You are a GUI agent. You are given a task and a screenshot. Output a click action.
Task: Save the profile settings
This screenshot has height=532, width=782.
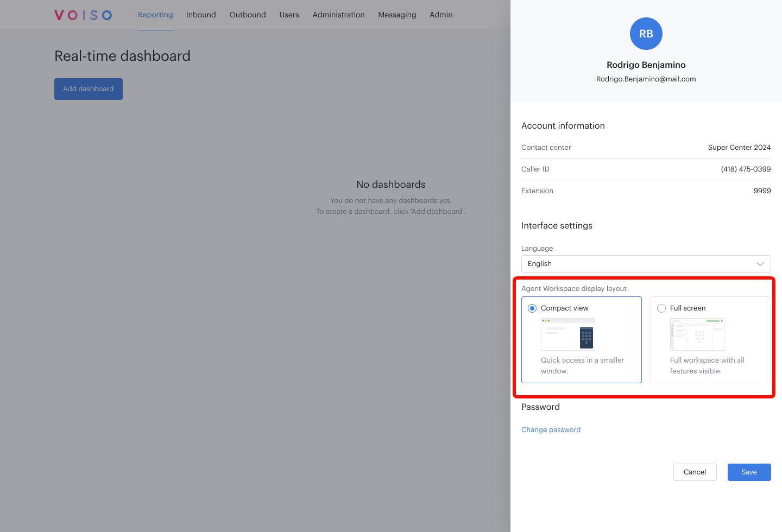(749, 472)
